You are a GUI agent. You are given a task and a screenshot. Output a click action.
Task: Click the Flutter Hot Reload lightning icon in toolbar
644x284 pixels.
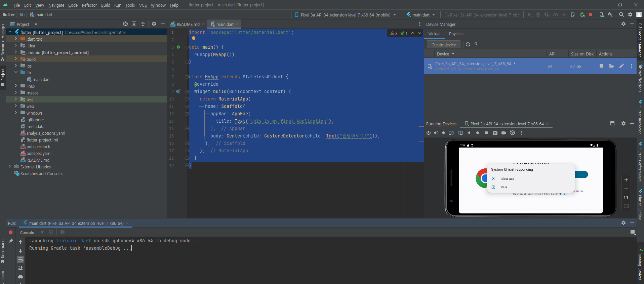[x=564, y=14]
